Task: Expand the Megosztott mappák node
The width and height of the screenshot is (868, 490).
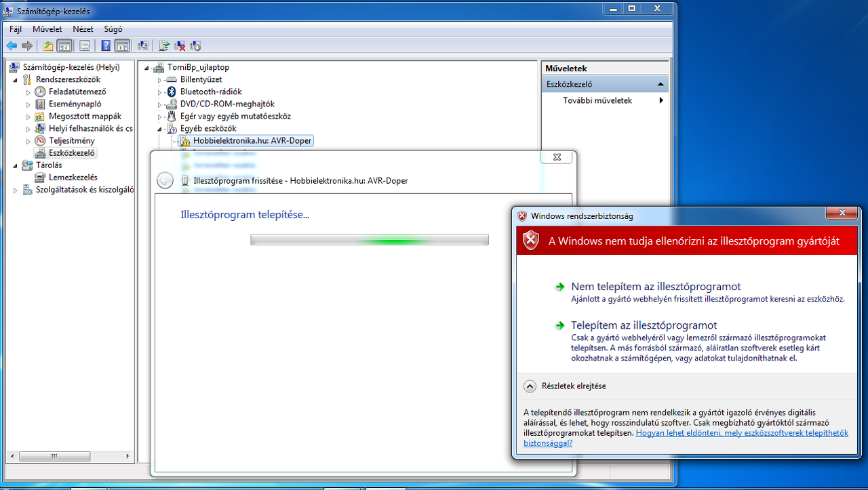Action: [x=28, y=117]
